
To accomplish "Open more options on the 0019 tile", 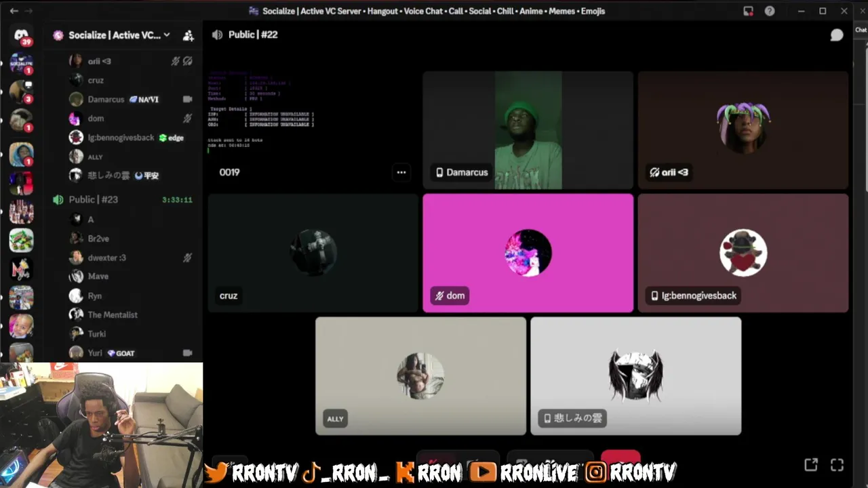I will [401, 172].
